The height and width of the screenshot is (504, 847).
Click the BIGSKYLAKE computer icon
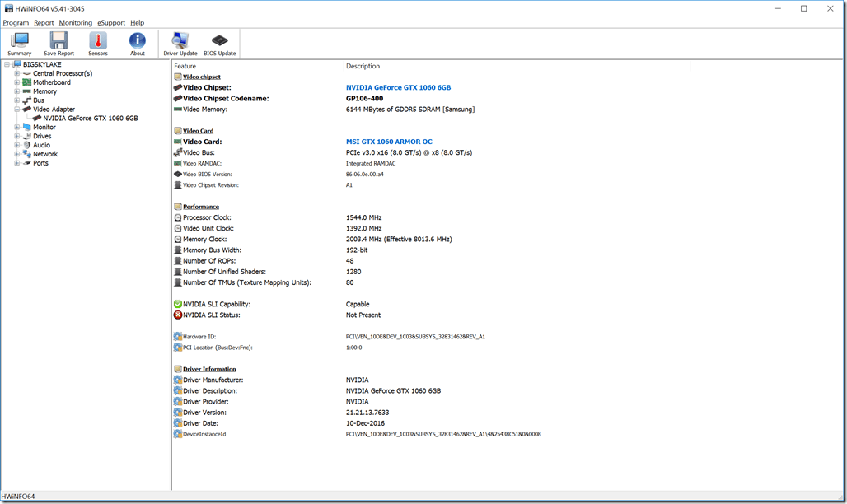(x=17, y=64)
